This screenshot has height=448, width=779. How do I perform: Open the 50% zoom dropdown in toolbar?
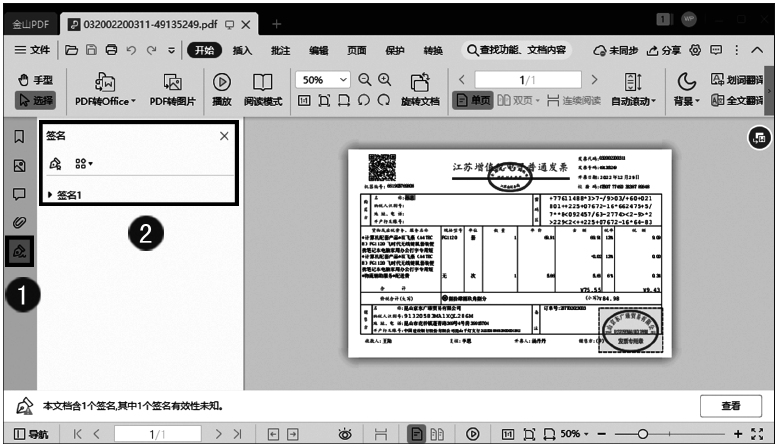[344, 79]
